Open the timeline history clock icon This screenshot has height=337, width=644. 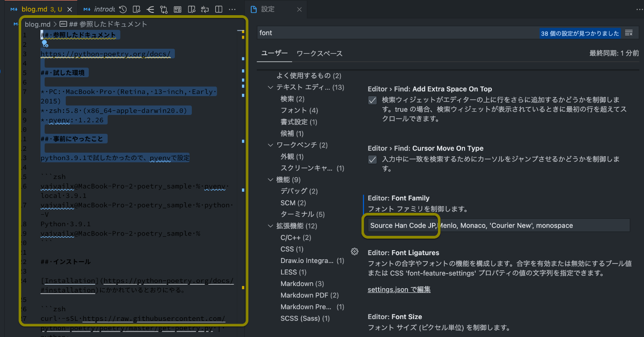123,9
